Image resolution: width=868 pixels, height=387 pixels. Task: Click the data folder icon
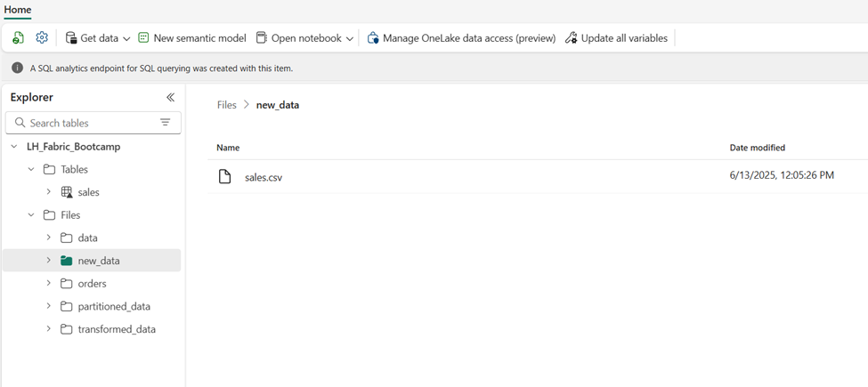pyautogui.click(x=67, y=238)
